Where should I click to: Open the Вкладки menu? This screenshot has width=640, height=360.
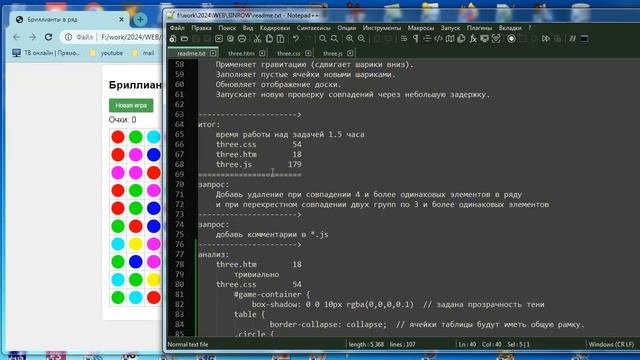510,28
